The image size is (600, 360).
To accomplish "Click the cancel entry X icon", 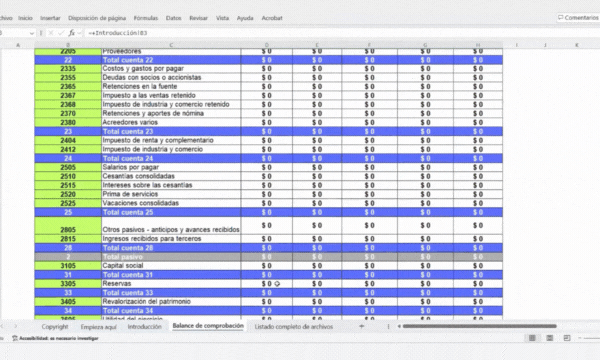I will 51,33.
